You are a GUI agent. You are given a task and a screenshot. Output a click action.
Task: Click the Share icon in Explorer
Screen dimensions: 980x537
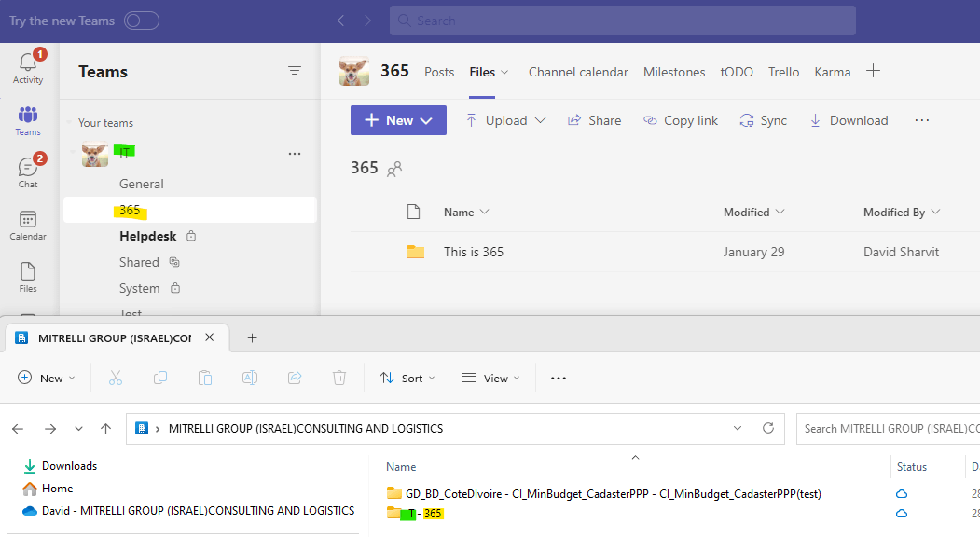[295, 378]
